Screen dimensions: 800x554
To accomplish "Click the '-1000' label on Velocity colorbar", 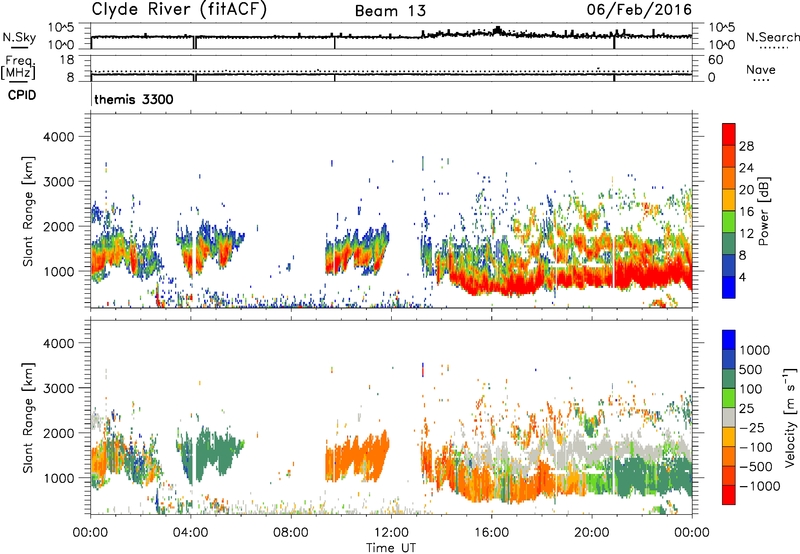I will coord(760,486).
